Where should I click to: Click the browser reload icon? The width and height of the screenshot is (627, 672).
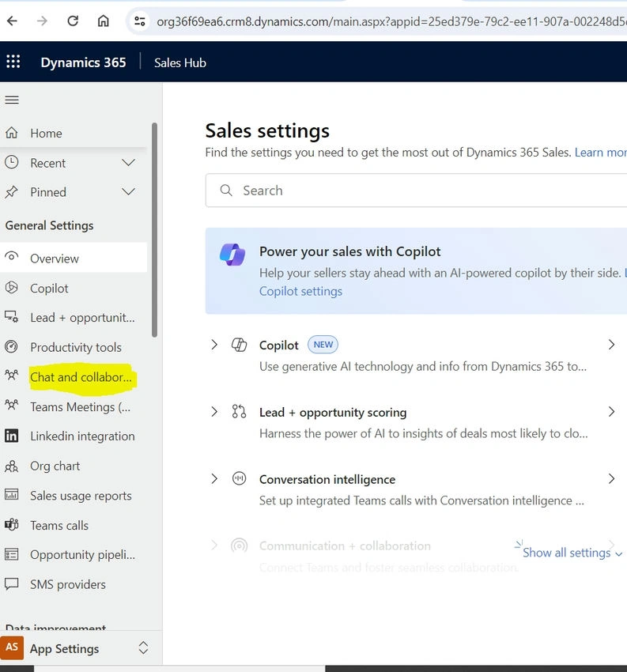coord(73,21)
